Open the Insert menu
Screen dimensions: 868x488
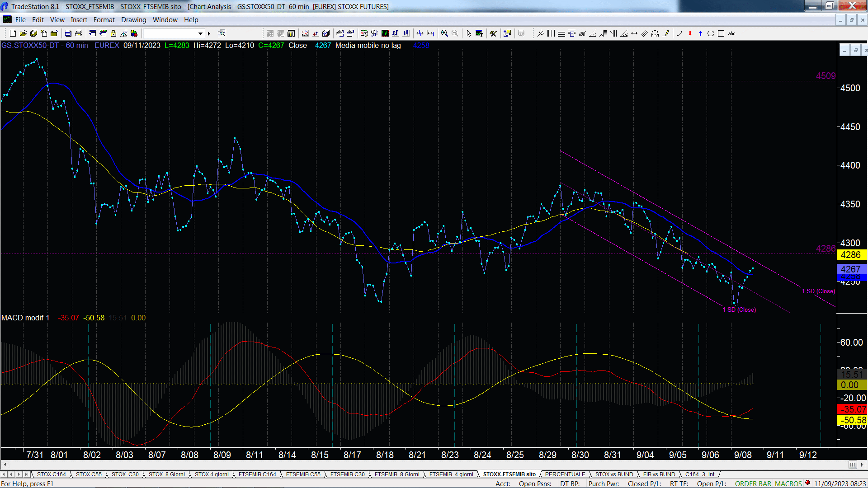[x=79, y=20]
